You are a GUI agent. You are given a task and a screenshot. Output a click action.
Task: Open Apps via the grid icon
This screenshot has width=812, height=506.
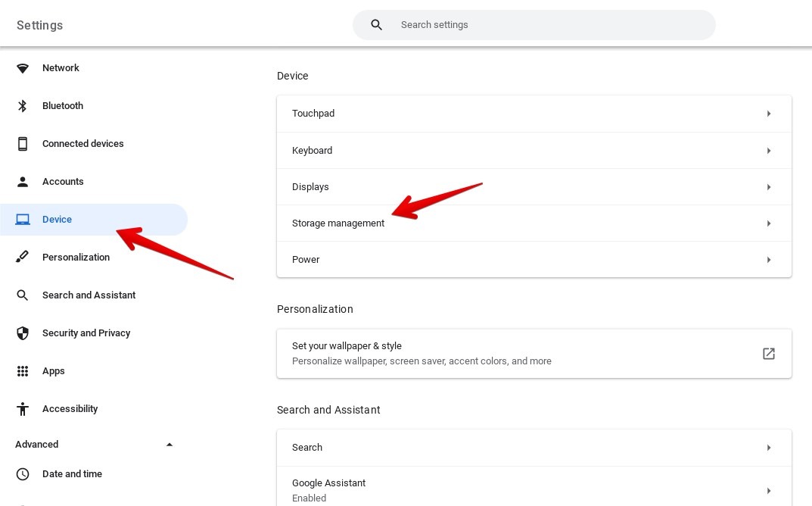pyautogui.click(x=23, y=370)
